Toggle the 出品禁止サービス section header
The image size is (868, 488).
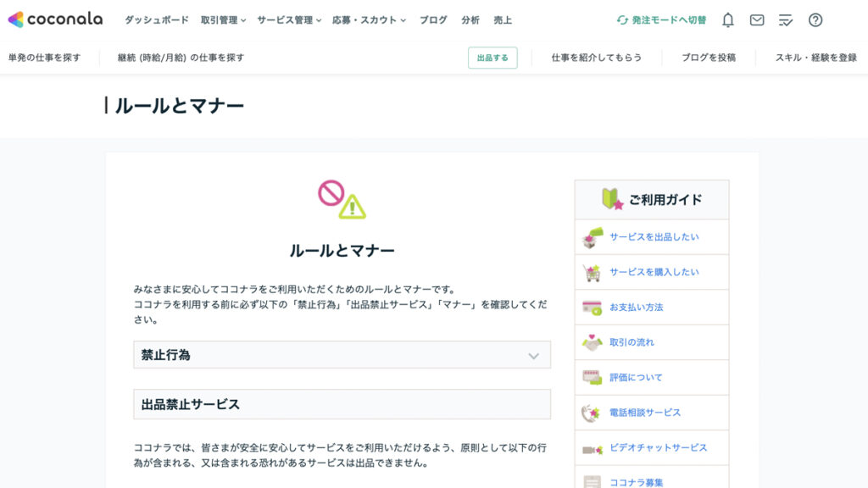342,404
